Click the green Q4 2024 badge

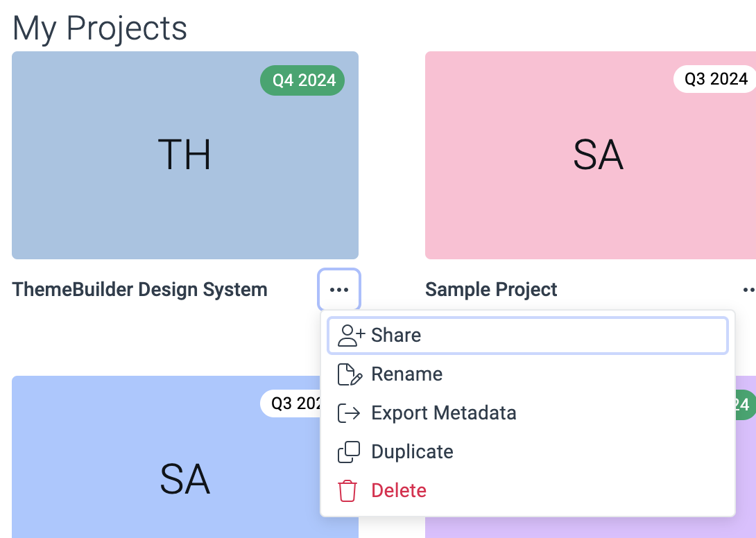click(x=302, y=80)
